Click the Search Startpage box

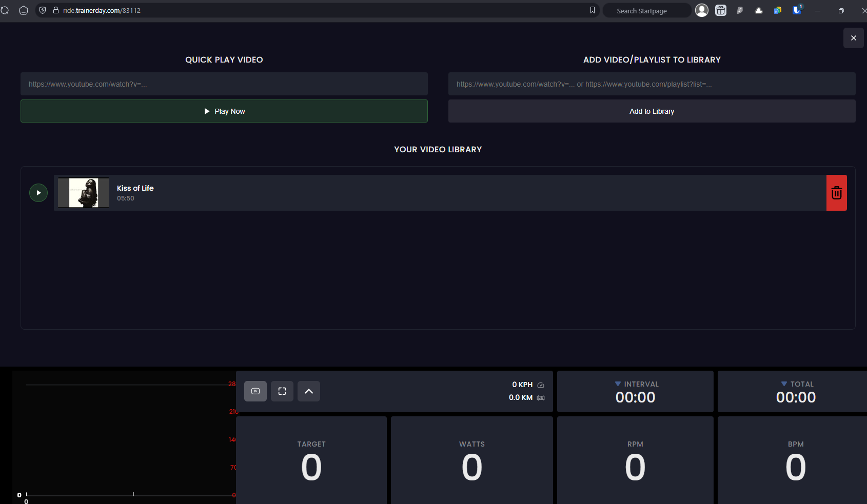pos(647,11)
